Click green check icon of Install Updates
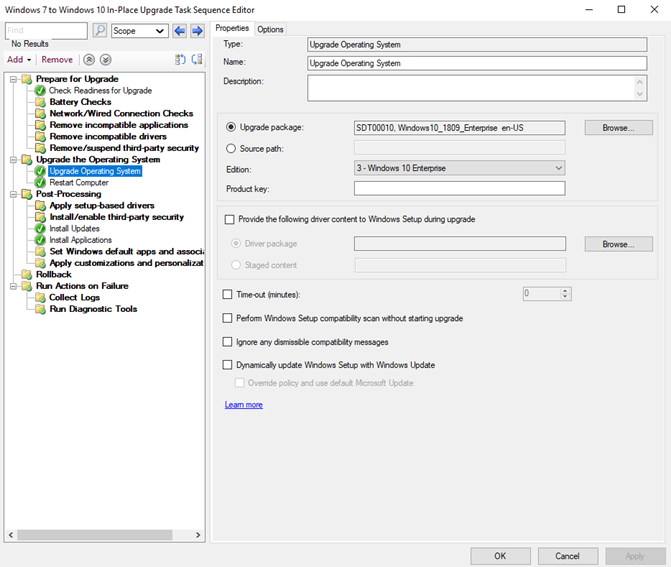671x567 pixels. [x=40, y=229]
